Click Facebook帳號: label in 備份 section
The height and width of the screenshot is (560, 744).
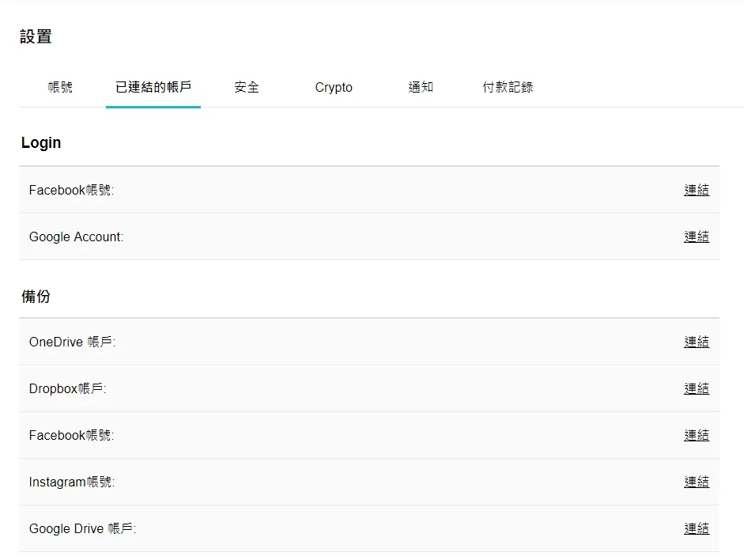click(x=71, y=435)
